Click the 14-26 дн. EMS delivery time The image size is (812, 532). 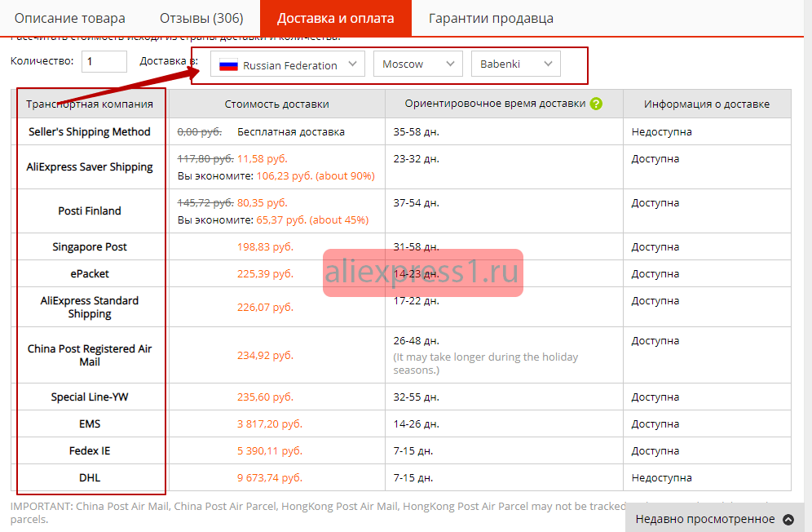[417, 424]
